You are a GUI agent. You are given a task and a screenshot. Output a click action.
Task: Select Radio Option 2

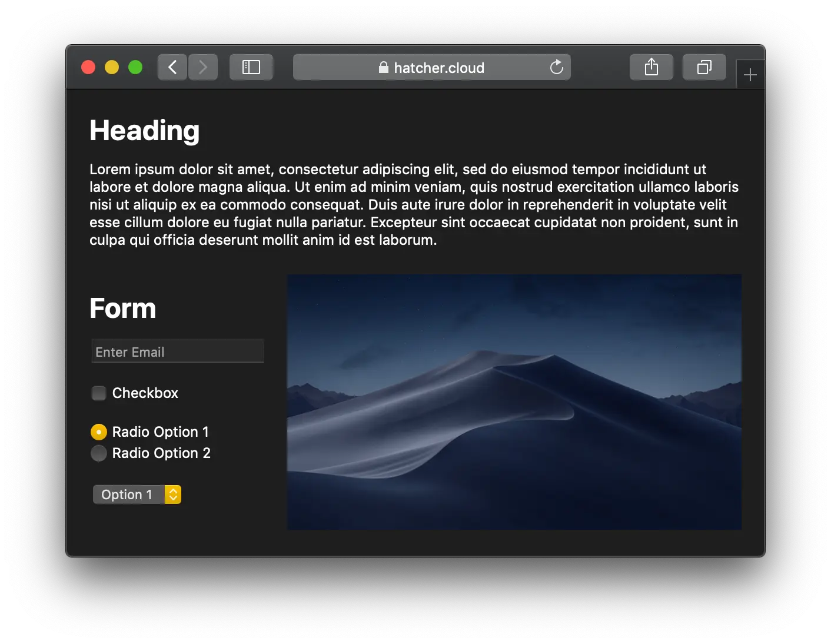click(x=98, y=453)
